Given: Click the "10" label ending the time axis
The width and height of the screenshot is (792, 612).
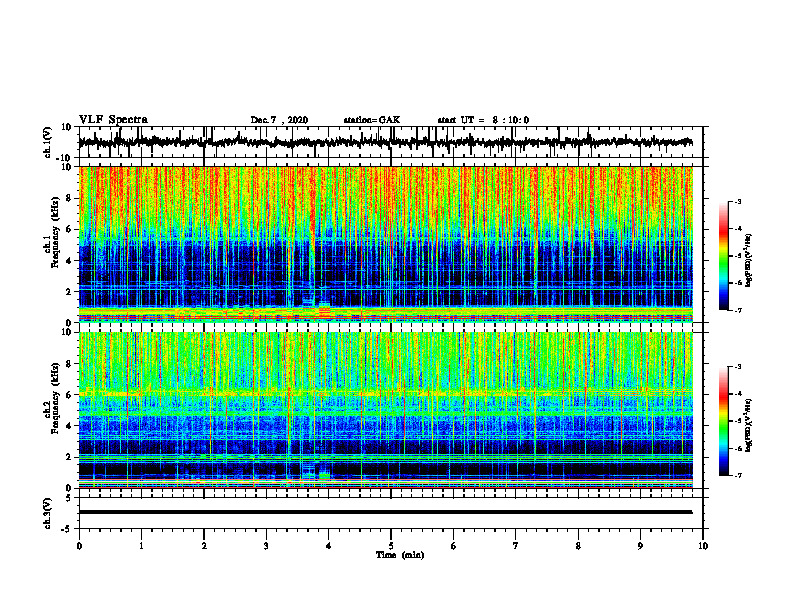Looking at the screenshot, I should tap(703, 546).
